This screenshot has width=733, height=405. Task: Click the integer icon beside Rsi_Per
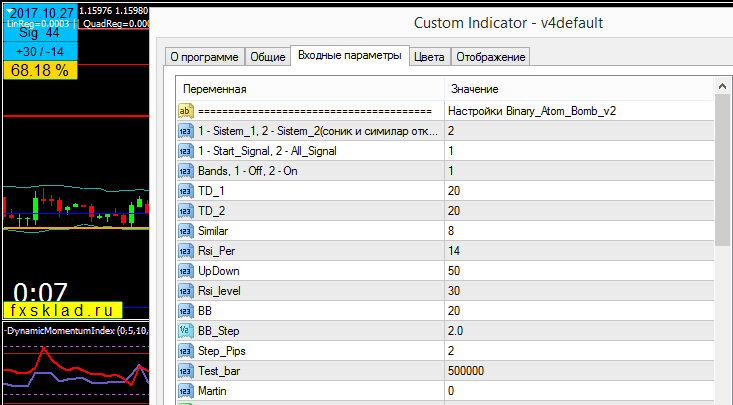click(x=185, y=250)
